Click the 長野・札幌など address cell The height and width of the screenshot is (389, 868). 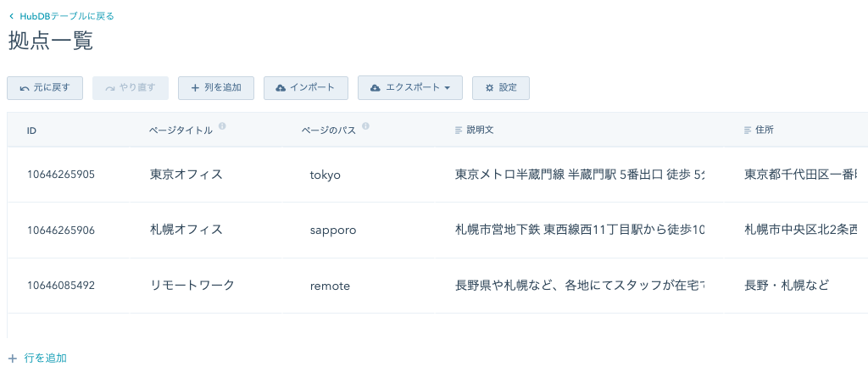pyautogui.click(x=786, y=286)
